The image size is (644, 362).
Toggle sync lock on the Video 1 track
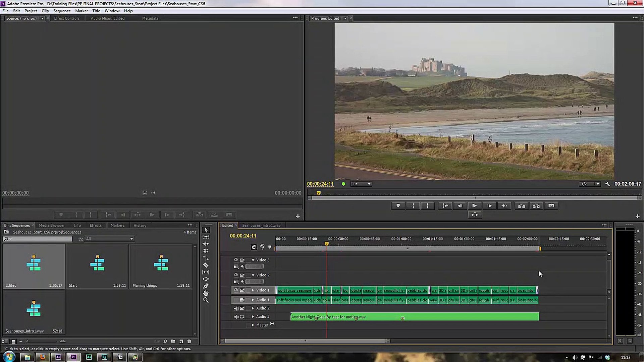point(242,290)
